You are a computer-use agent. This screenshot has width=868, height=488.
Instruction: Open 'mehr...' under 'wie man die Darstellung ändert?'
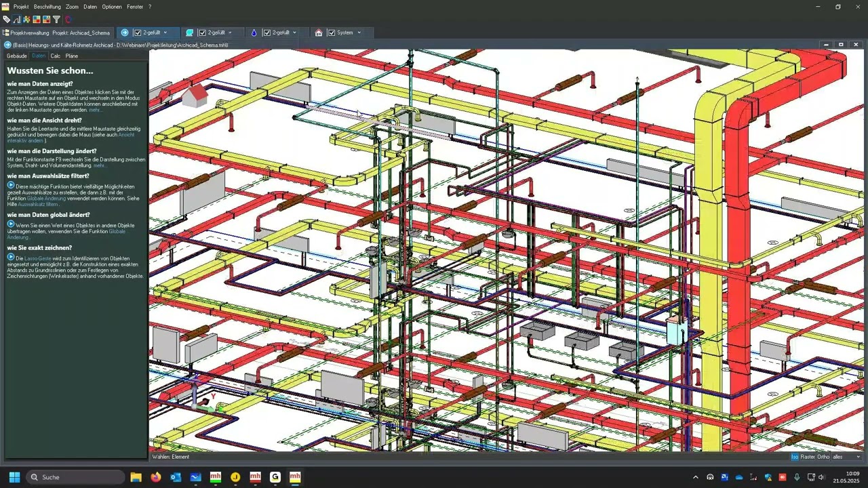100,165
